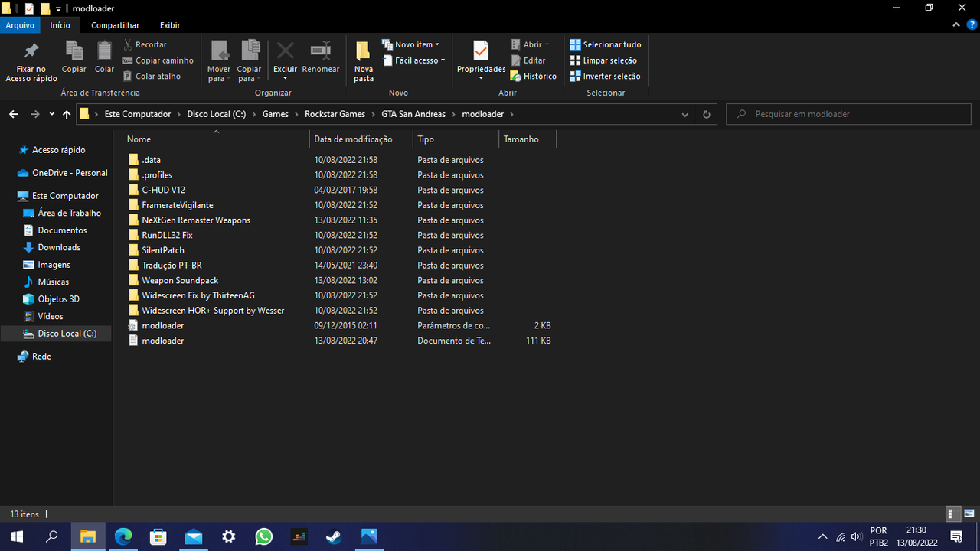
Task: Switch to details view layout button
Action: 953,514
